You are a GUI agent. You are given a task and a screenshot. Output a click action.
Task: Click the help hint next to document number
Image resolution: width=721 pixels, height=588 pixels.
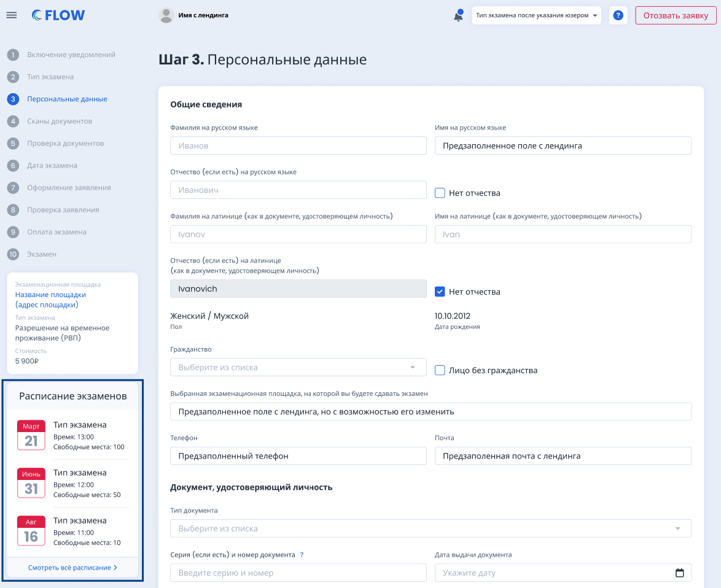(302, 555)
